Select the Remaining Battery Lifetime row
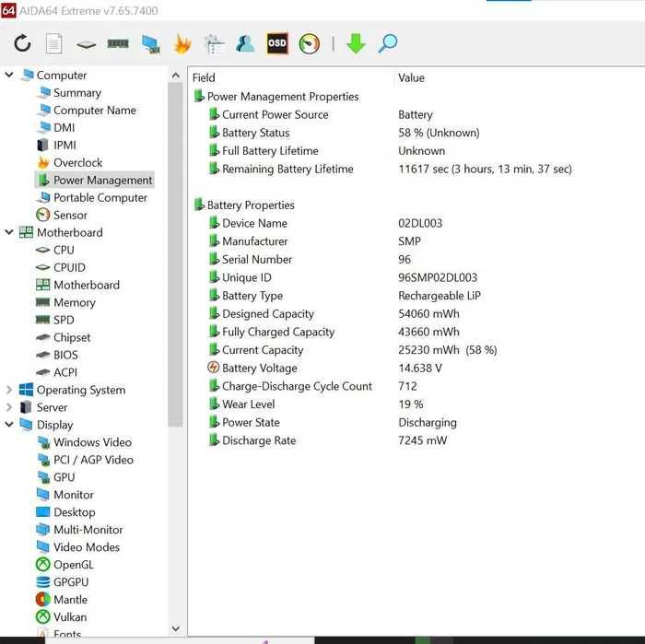The image size is (645, 644). (x=417, y=169)
